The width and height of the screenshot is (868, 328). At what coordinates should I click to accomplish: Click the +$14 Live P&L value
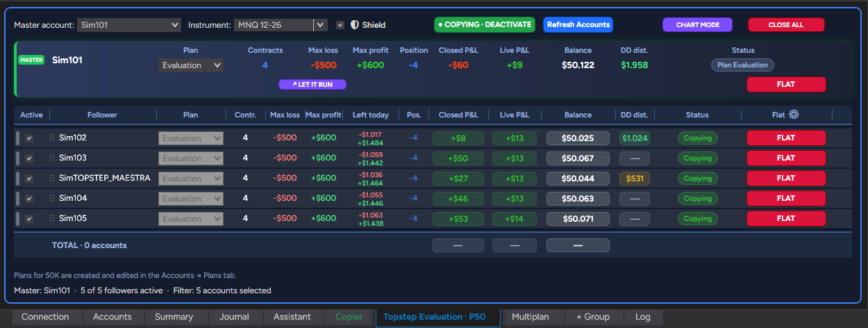pos(515,219)
